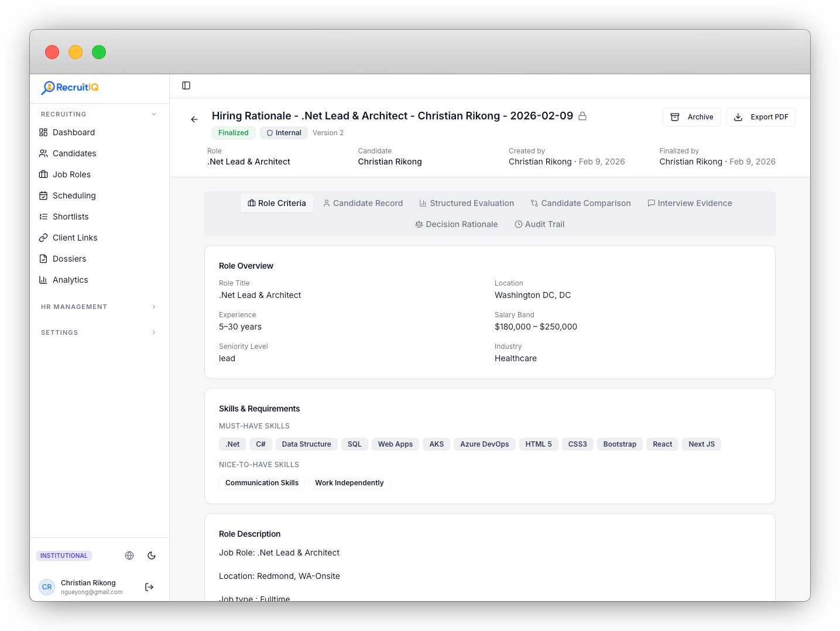Click the Washington DC, DC location value
Screen dimensions: 840x631
[x=533, y=295]
